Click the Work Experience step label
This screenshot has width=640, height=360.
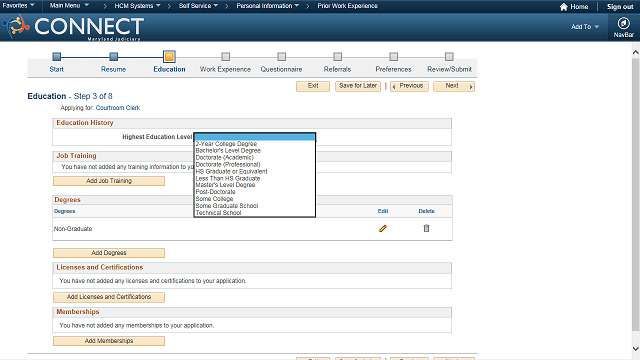225,69
